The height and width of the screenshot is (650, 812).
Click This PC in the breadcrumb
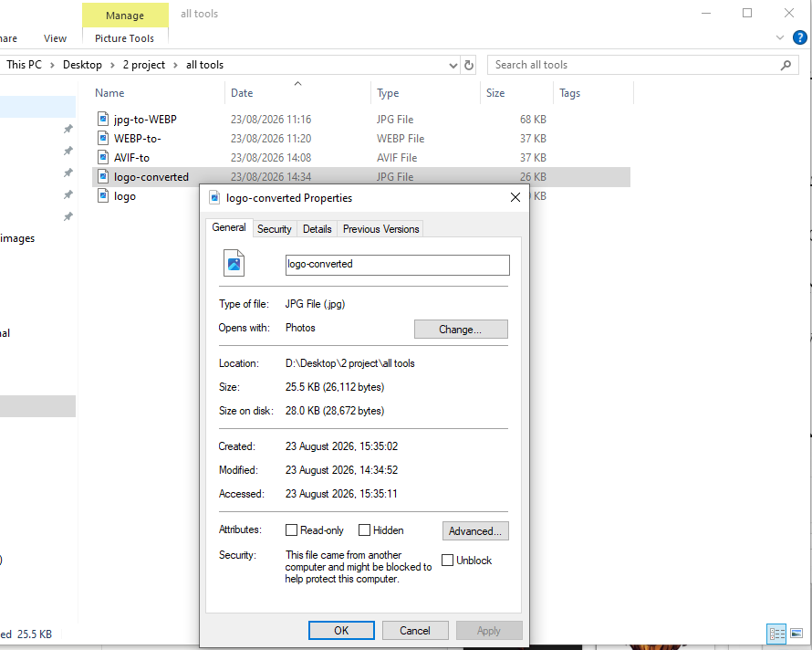(x=24, y=65)
